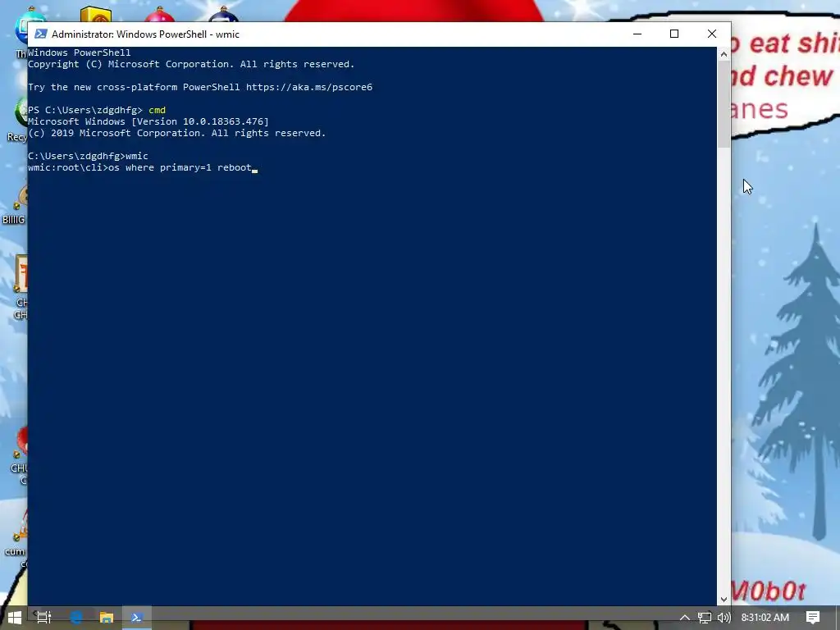Click the 'Version 10.0.18363.476' text
This screenshot has width=840, height=630.
click(x=200, y=121)
